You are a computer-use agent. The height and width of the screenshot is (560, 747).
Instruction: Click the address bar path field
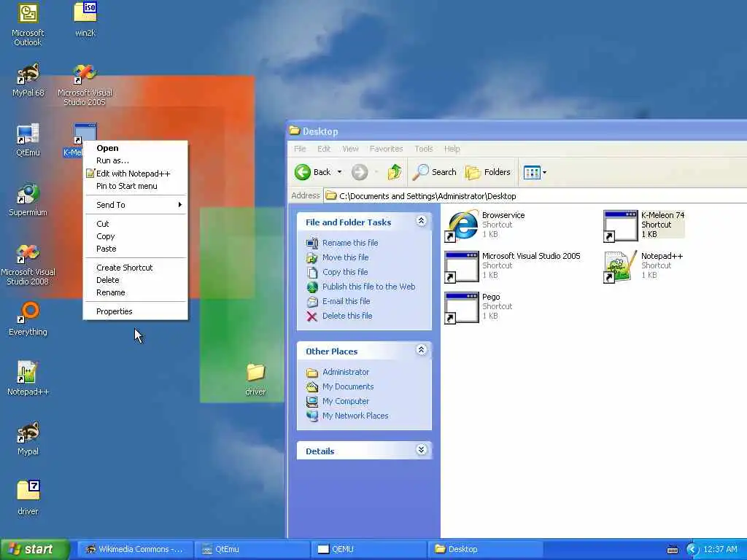(535, 195)
